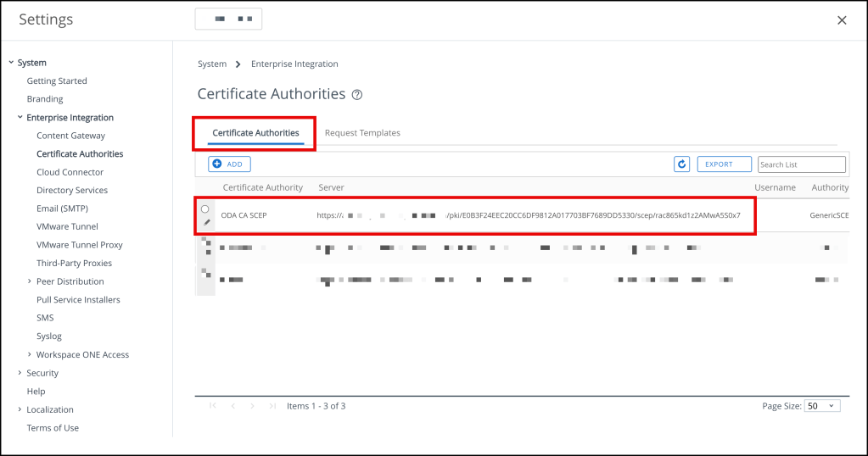Open the help icon beside Certificate Authorities heading
The width and height of the screenshot is (868, 456).
pos(357,95)
